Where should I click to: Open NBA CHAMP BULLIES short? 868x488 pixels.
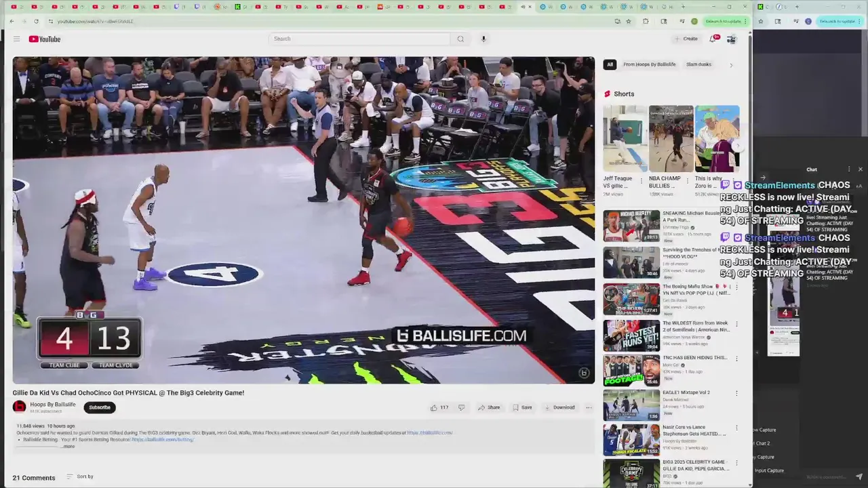point(671,139)
